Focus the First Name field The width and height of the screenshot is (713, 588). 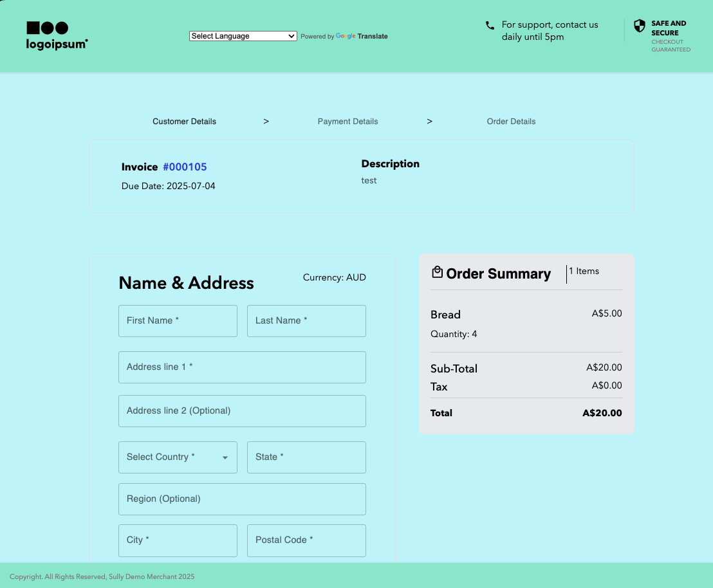(x=178, y=321)
